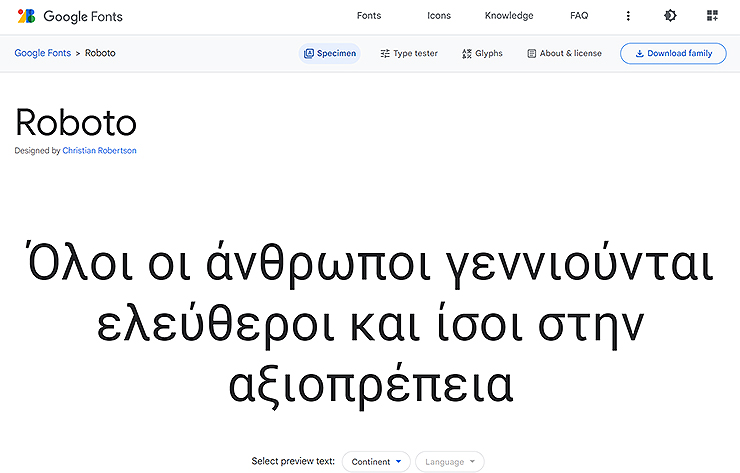Click the Download family button
Viewport: 740px width, 473px height.
tap(673, 53)
